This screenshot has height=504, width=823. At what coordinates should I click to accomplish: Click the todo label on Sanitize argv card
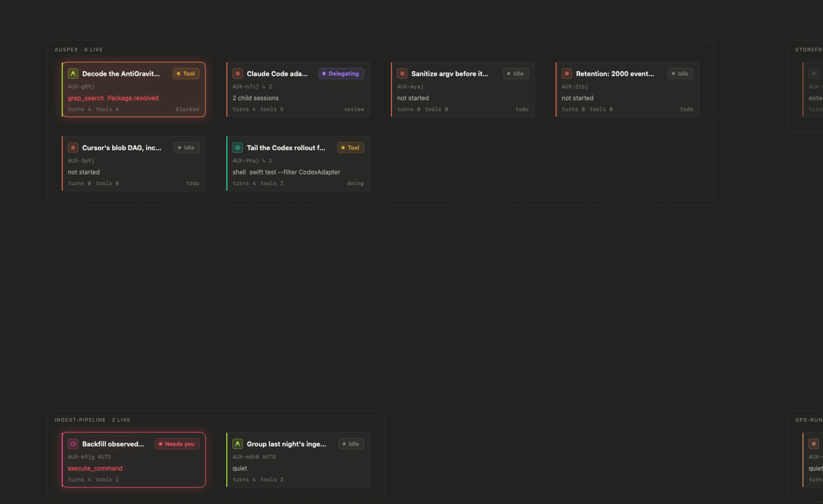point(522,110)
